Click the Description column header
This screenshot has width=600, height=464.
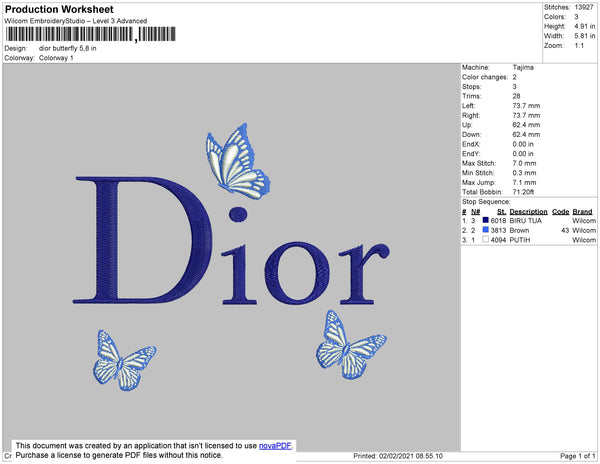(x=528, y=212)
